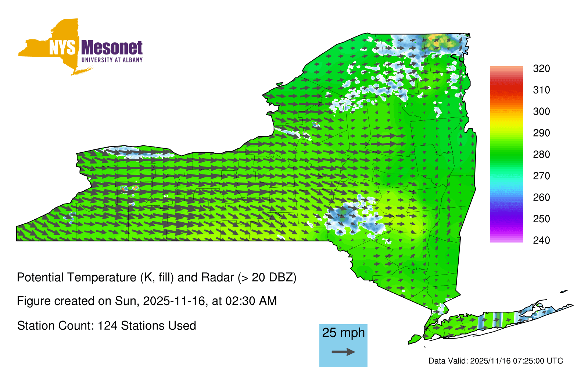Click the 25 mph reference wind arrow
This screenshot has height=368, width=588.
[x=343, y=352]
